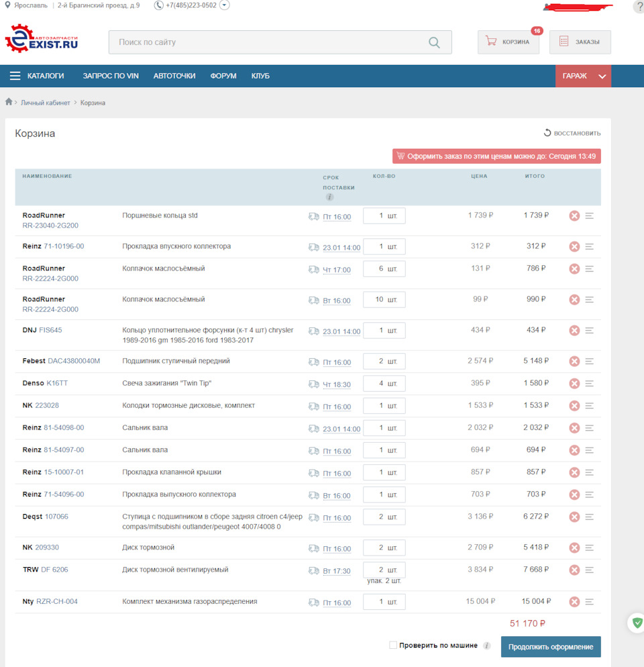Open options menu for NK 209330 row
Viewport: 644px width, 667px height.
pos(589,548)
